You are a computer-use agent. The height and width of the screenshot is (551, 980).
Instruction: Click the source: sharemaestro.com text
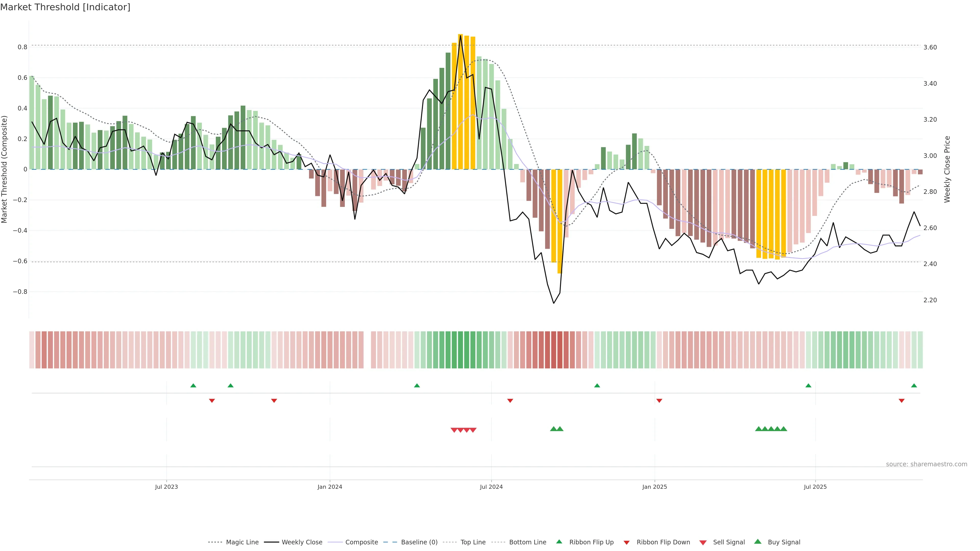pyautogui.click(x=926, y=464)
